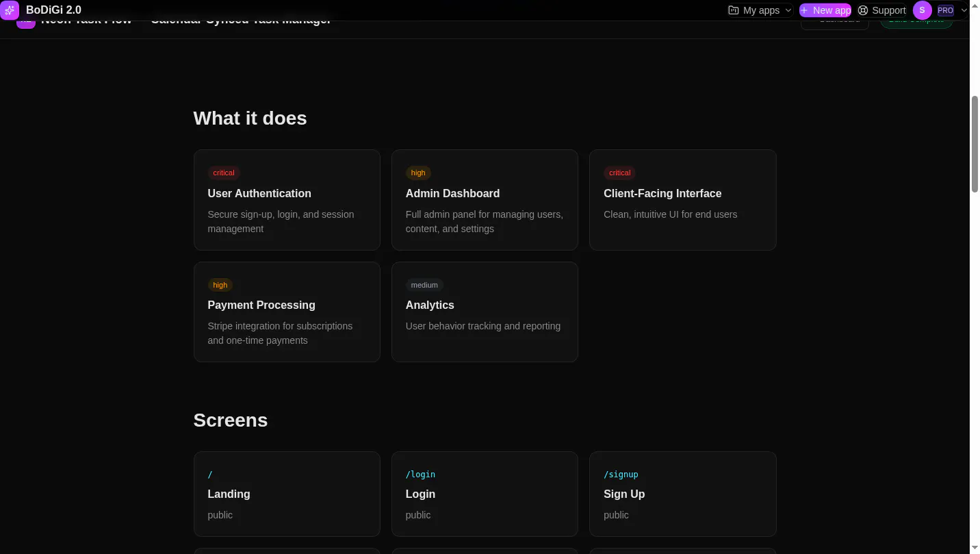Click the Screens heading
The image size is (980, 554).
pyautogui.click(x=230, y=420)
